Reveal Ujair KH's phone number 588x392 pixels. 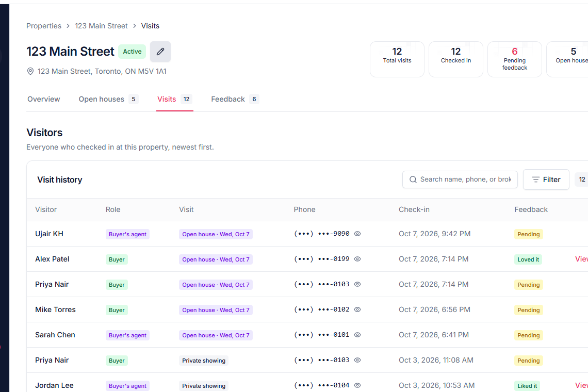tap(357, 234)
